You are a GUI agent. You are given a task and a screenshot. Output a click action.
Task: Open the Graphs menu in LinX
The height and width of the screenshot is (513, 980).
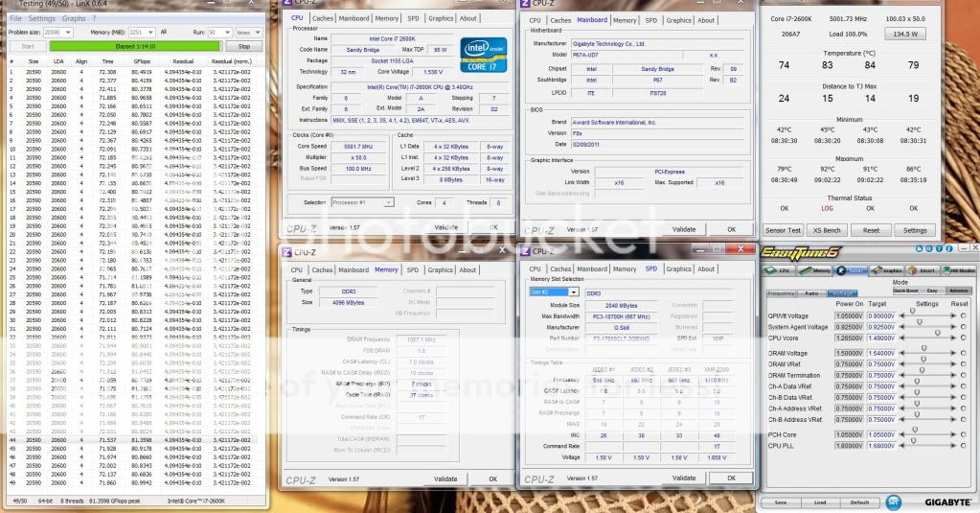coord(75,18)
